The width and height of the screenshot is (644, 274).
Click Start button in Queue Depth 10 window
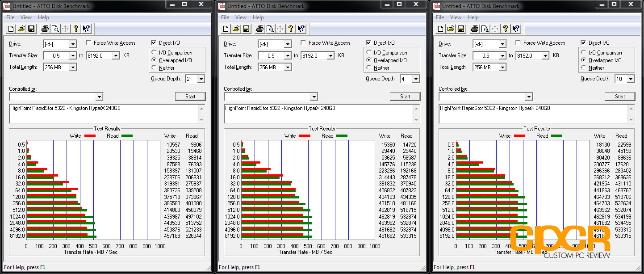tap(620, 97)
